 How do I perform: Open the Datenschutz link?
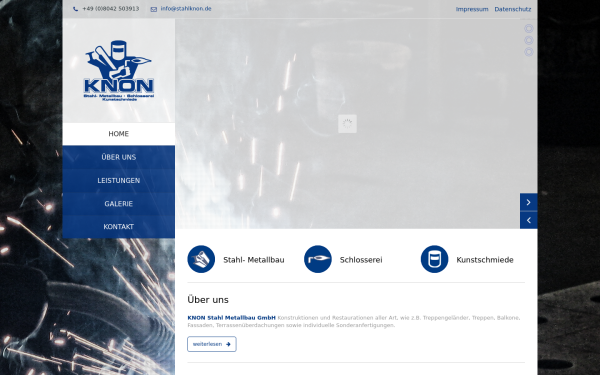[512, 9]
